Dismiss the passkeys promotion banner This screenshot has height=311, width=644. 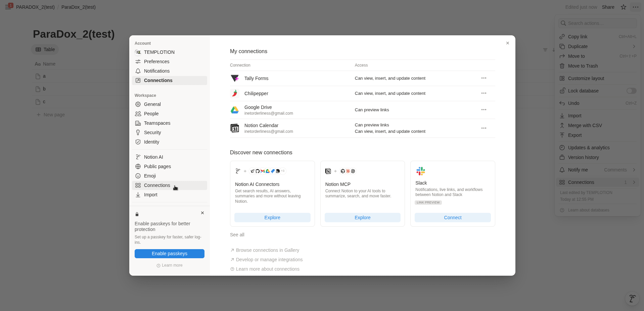click(202, 213)
